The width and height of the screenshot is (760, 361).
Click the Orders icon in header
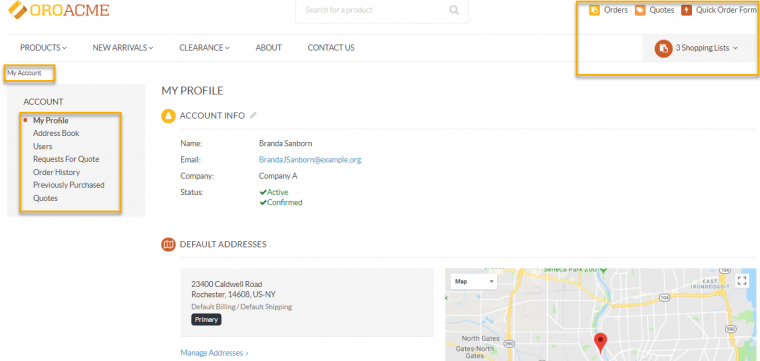pyautogui.click(x=594, y=10)
